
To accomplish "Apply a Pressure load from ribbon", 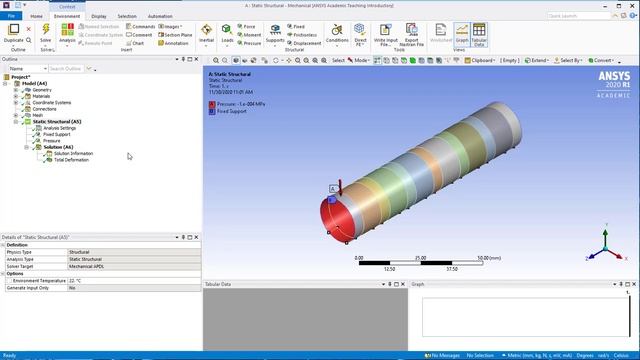I will point(249,43).
